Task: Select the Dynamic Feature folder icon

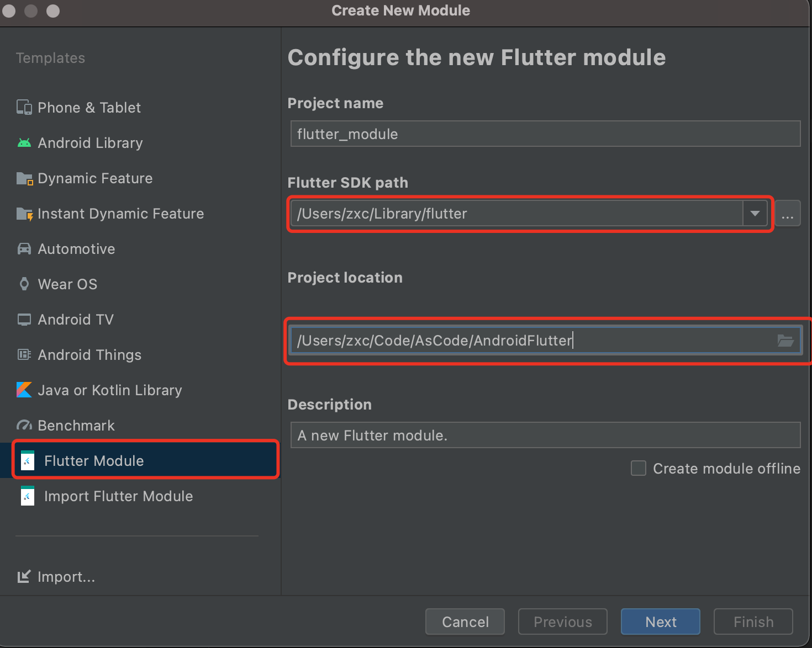Action: pyautogui.click(x=24, y=178)
